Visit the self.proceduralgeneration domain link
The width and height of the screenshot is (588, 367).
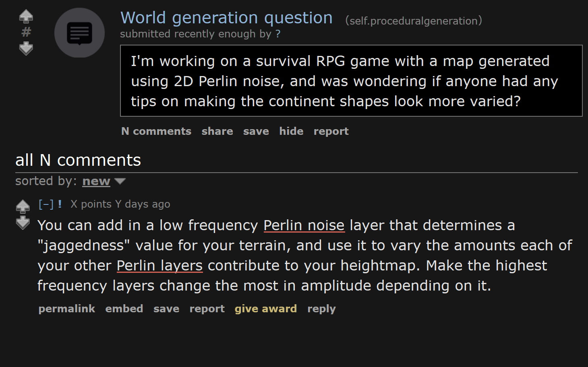[x=414, y=21]
